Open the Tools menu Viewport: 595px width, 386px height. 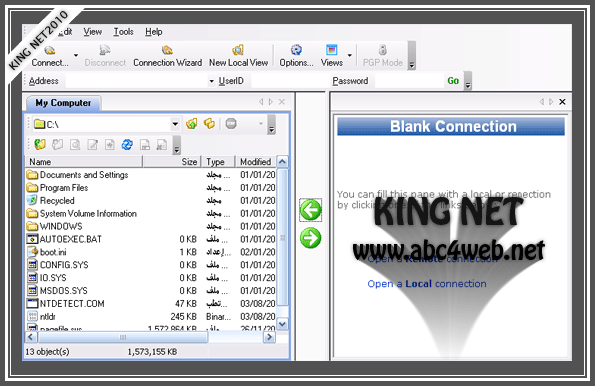point(124,32)
